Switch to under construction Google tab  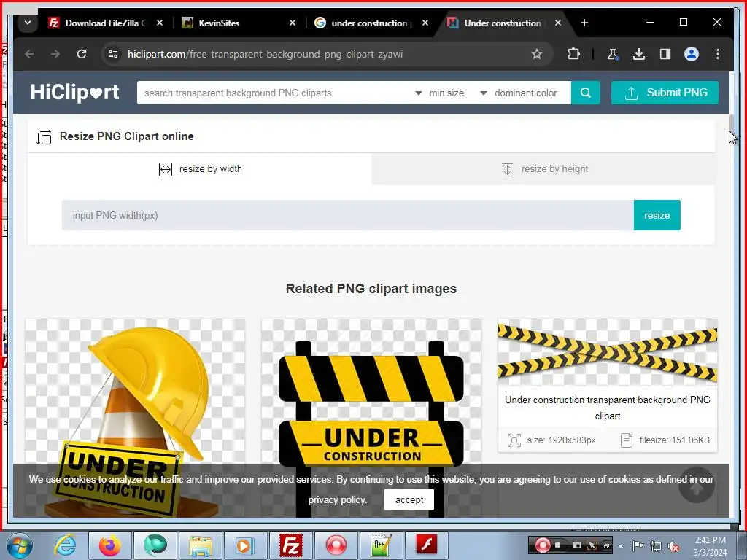[371, 23]
